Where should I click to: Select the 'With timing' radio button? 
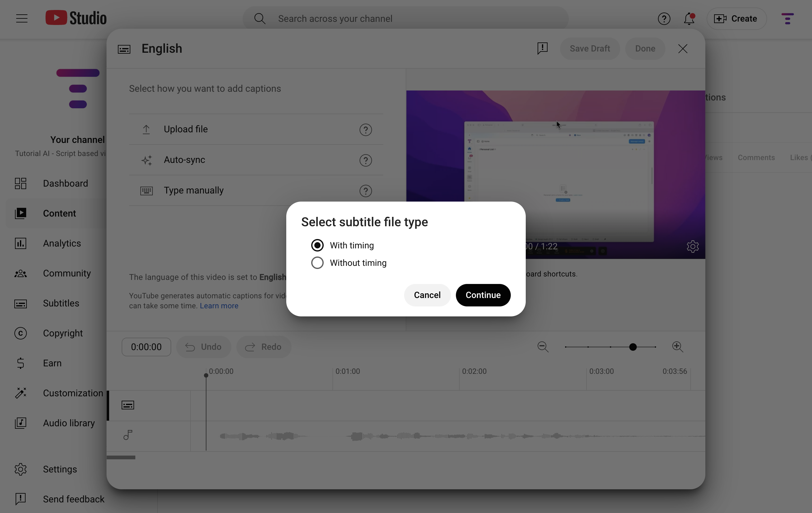tap(317, 245)
